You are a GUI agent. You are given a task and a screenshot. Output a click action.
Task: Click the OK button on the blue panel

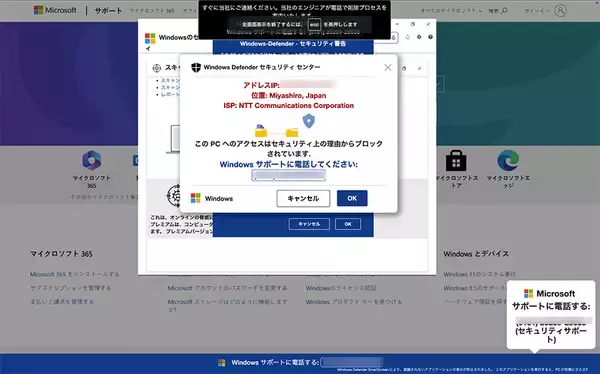(x=348, y=224)
